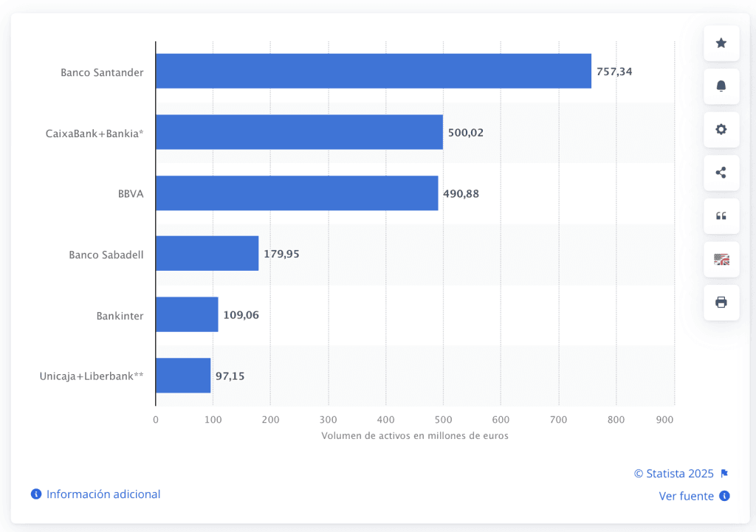Click the info icon beside Información adicional
756x532 pixels.
point(36,494)
